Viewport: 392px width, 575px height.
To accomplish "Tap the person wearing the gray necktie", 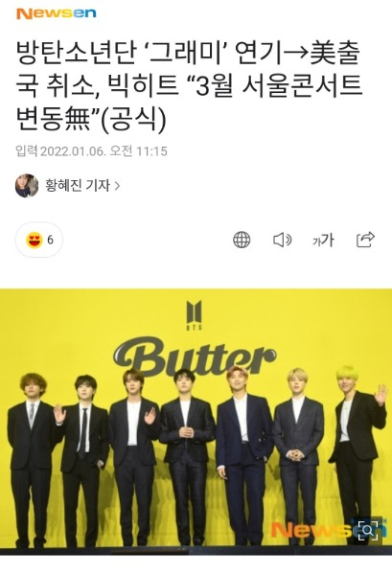I will coord(32,460).
